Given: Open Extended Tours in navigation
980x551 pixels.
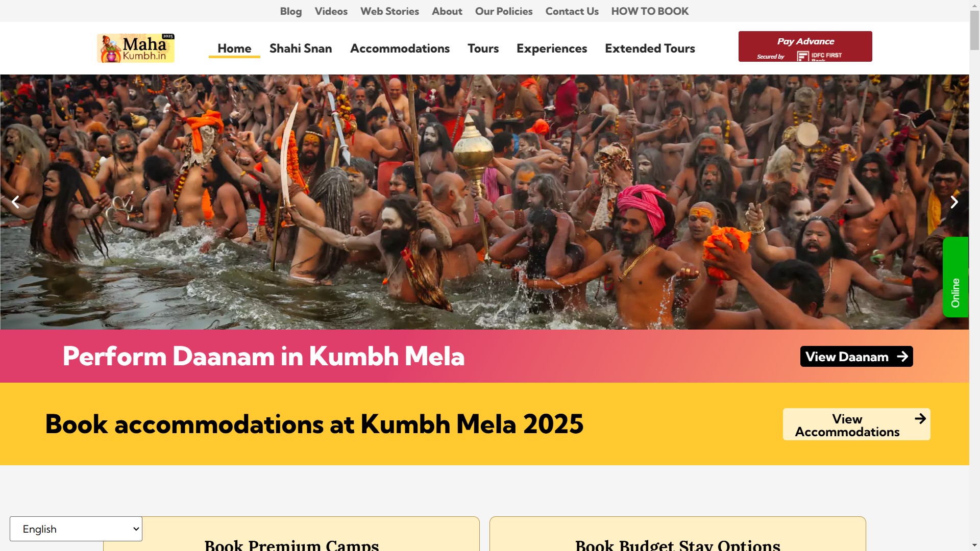Looking at the screenshot, I should coord(650,48).
